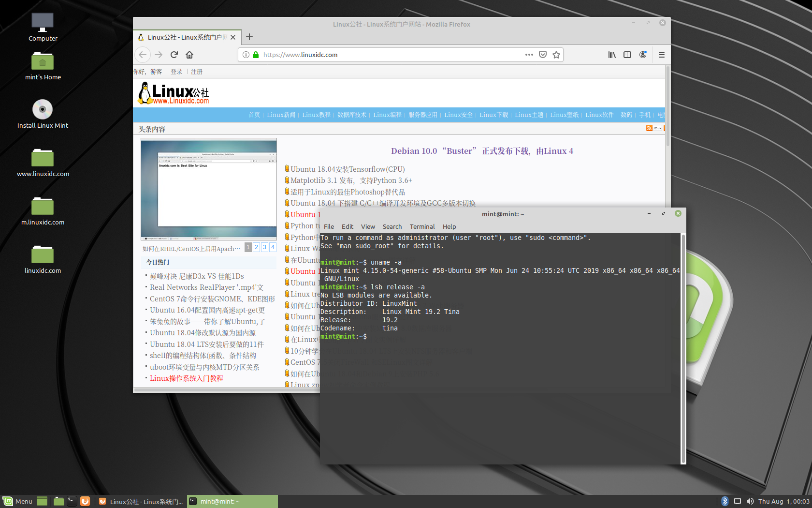The height and width of the screenshot is (508, 812).
Task: Open a new Firefox tab
Action: (249, 37)
